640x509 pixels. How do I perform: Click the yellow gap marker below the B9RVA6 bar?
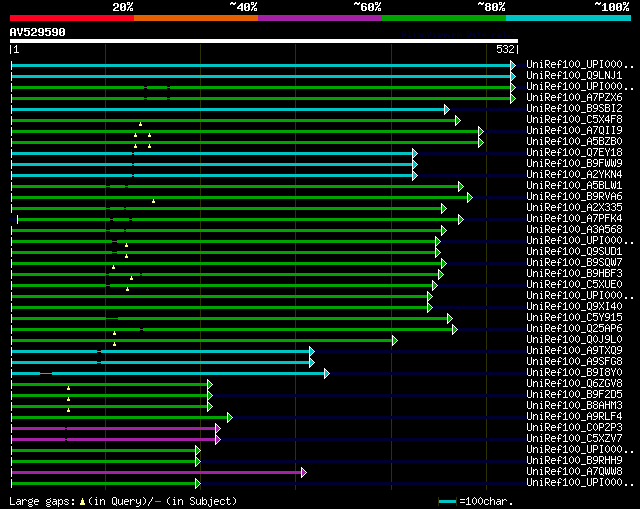click(x=153, y=201)
